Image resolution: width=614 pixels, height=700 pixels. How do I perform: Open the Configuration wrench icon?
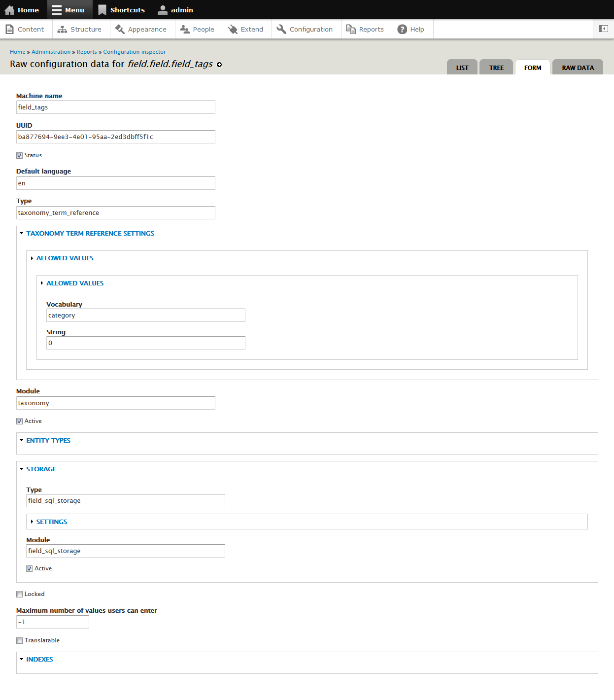tap(281, 29)
